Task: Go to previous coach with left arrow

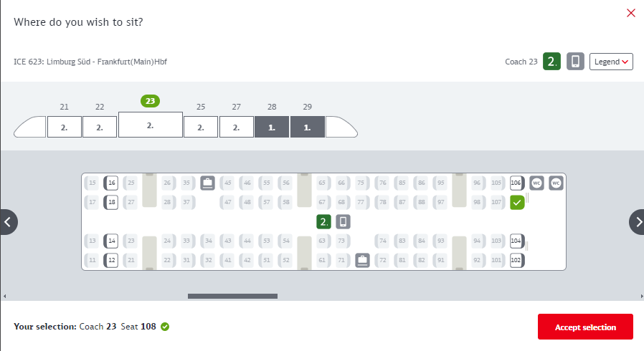Action: (7, 222)
